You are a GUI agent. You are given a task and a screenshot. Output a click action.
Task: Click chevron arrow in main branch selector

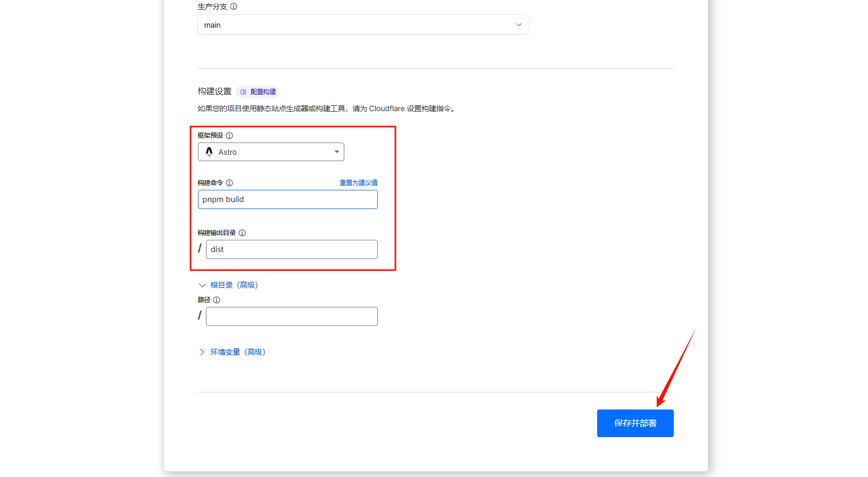pyautogui.click(x=519, y=25)
